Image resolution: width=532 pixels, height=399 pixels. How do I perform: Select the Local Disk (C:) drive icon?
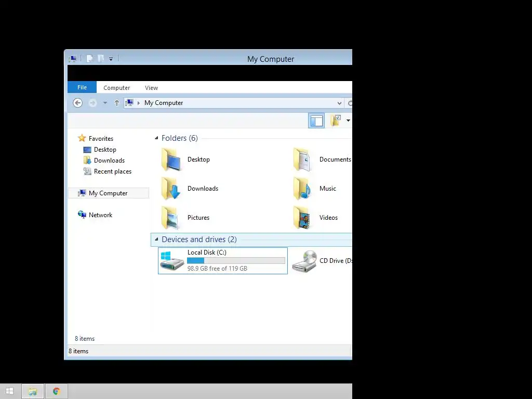pyautogui.click(x=172, y=261)
